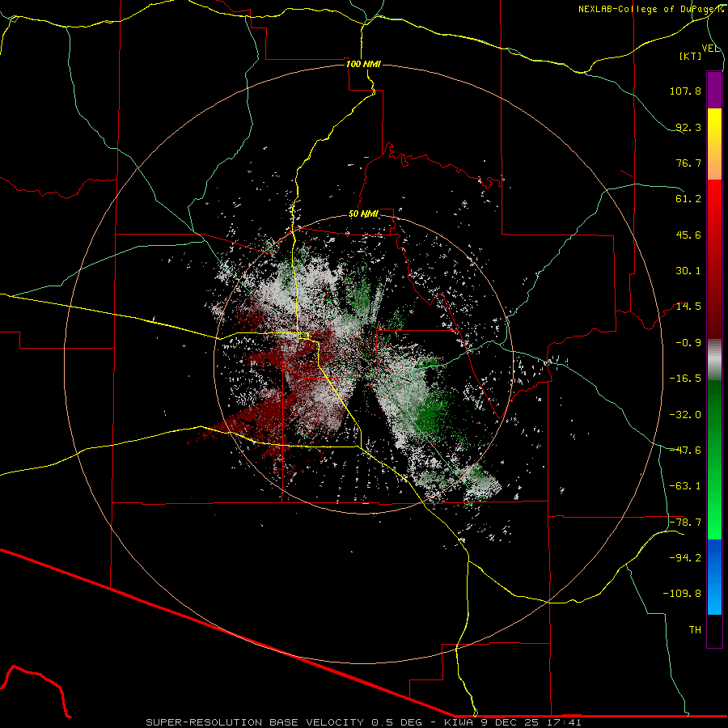Click the -0.9 legend value
This screenshot has width=728, height=728.
click(688, 343)
